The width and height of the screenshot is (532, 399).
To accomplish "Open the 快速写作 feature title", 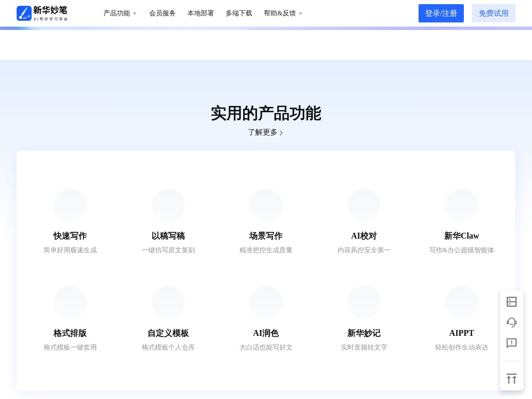I will pyautogui.click(x=70, y=236).
